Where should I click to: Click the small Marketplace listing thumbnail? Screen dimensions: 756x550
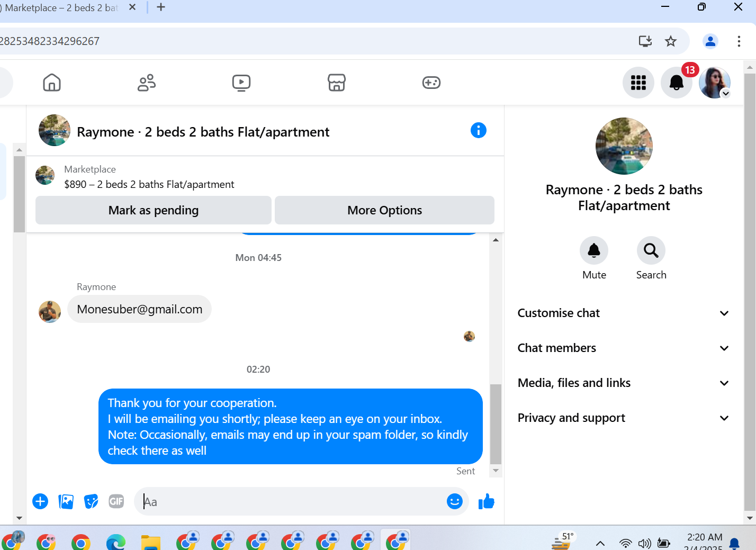(45, 175)
